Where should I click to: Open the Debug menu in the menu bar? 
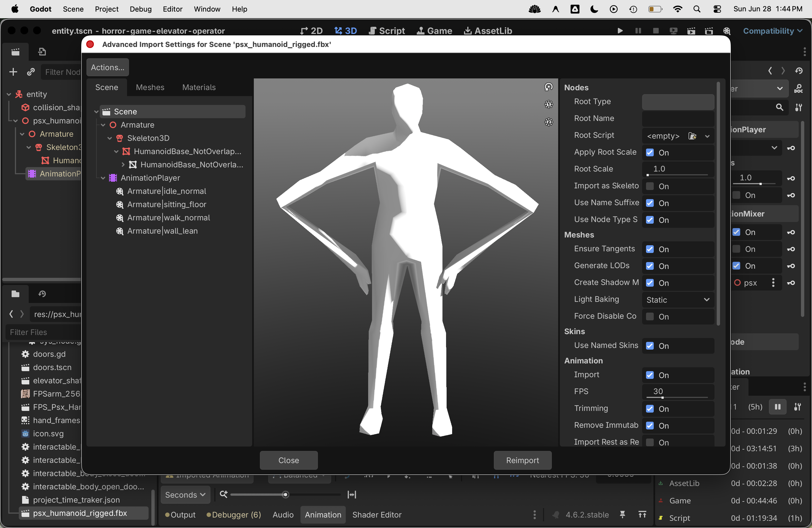[x=141, y=9]
